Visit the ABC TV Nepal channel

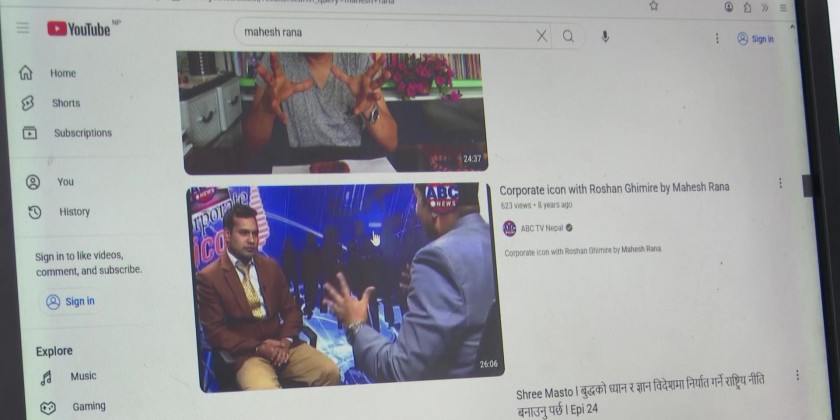click(x=541, y=228)
